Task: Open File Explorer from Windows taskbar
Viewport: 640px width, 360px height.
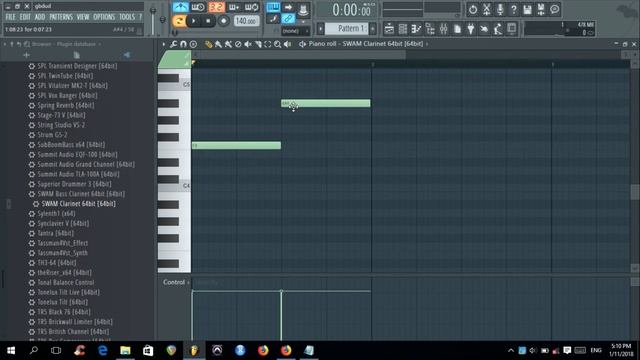Action: (x=125, y=350)
